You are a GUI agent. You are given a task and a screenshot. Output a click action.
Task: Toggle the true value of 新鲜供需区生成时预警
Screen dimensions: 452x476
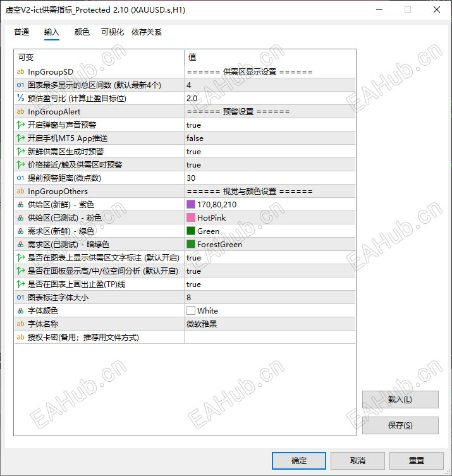click(269, 152)
